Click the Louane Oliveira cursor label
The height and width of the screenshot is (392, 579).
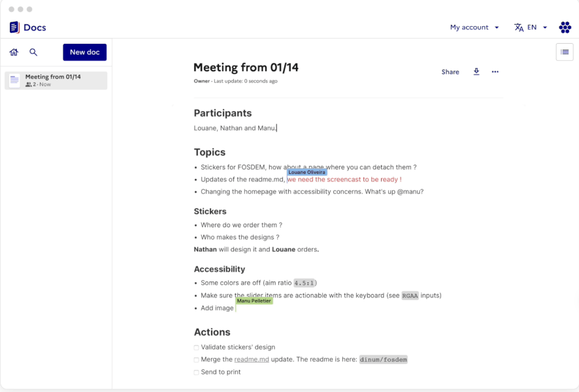(307, 172)
